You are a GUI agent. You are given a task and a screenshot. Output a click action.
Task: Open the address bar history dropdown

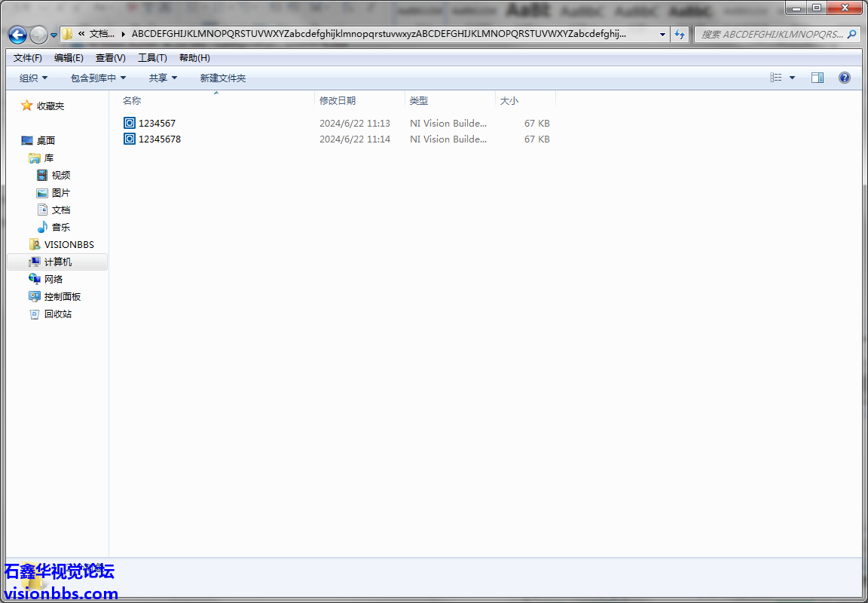point(662,35)
